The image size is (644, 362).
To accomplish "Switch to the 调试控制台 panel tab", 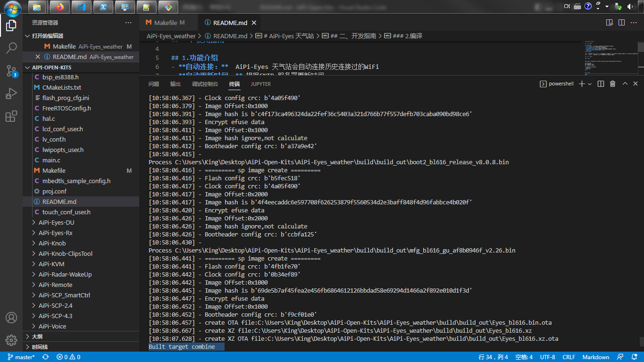I will pyautogui.click(x=205, y=84).
